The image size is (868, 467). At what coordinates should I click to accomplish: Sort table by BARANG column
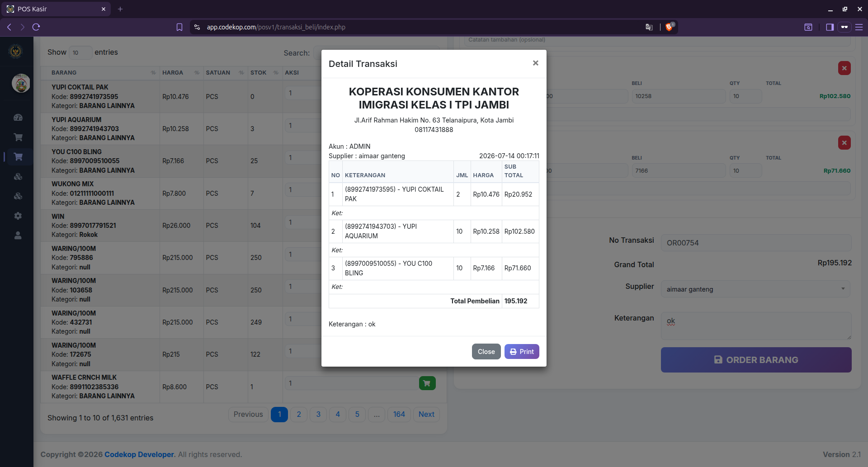click(x=100, y=73)
